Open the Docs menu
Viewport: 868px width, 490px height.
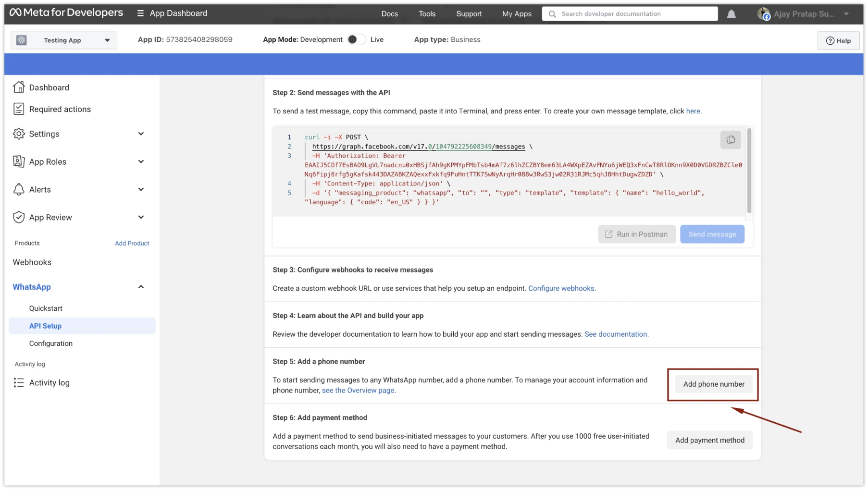(x=389, y=14)
